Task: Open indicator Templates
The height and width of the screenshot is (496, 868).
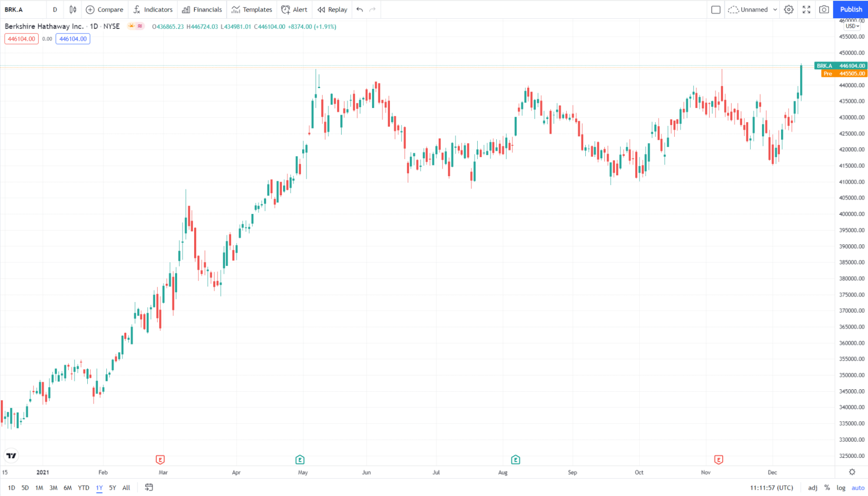Action: point(252,10)
